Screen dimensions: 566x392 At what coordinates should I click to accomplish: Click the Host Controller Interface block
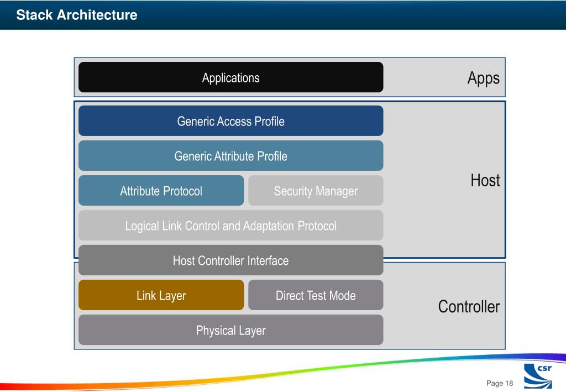[230, 260]
